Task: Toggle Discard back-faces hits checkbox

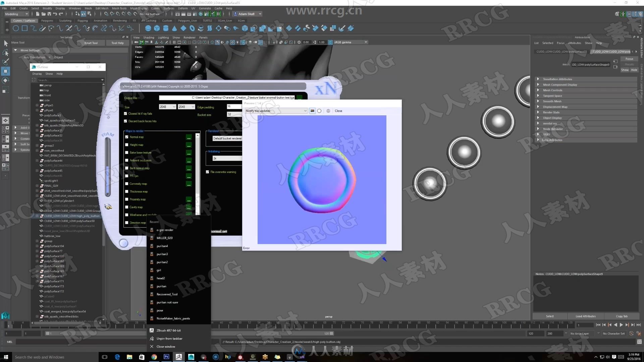Action: pyautogui.click(x=125, y=121)
